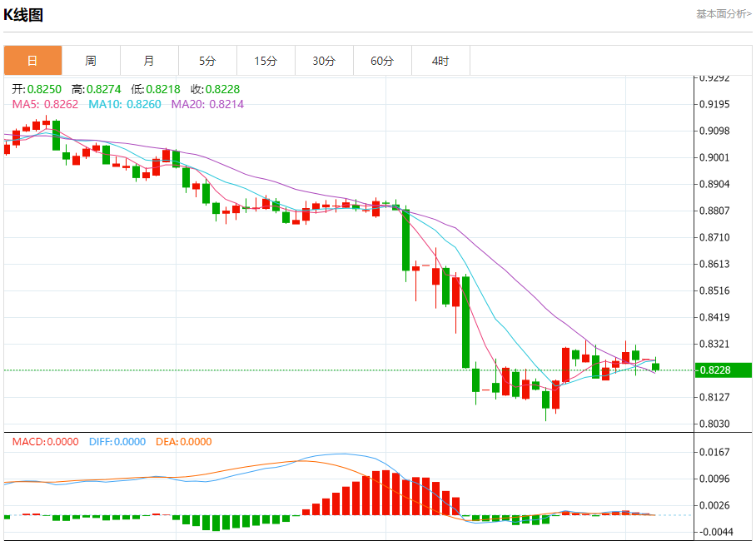Click the 0.8613 price axis label
Image resolution: width=756 pixels, height=541 pixels.
[x=714, y=264]
